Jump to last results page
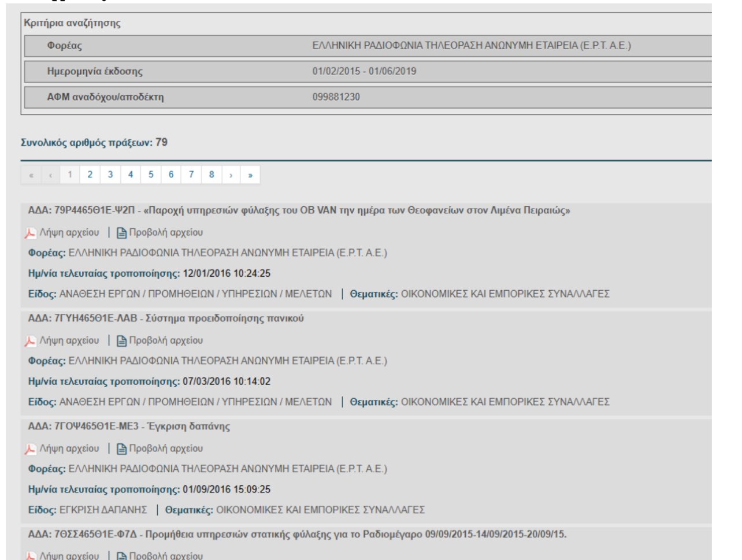 pyautogui.click(x=250, y=175)
